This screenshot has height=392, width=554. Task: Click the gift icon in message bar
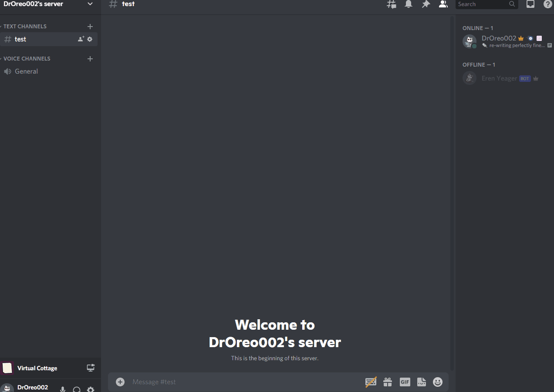[388, 382]
